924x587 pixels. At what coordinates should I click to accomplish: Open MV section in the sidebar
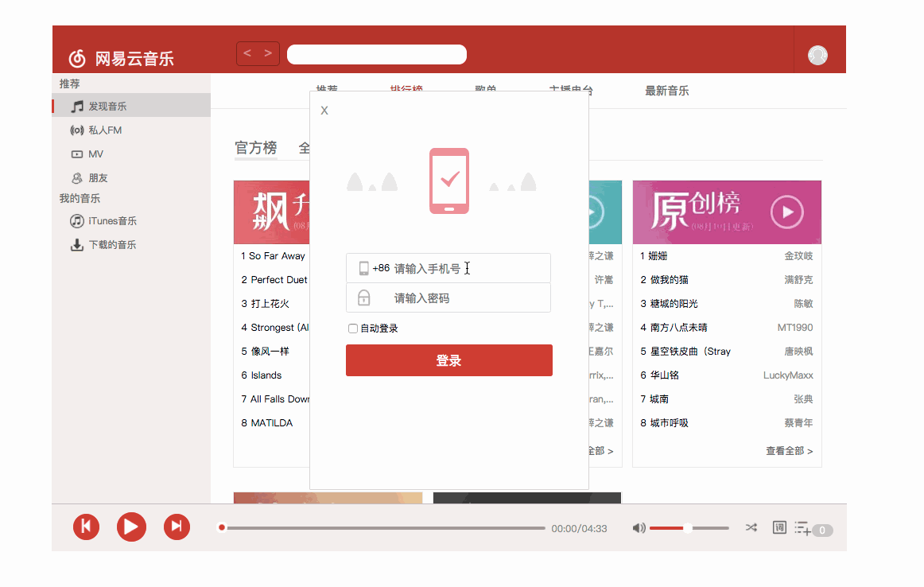[x=95, y=154]
